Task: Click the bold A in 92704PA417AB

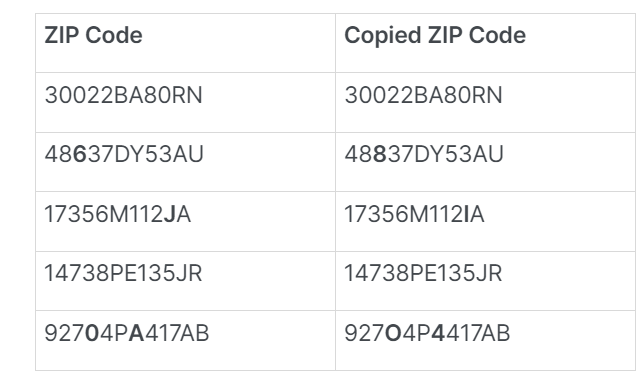Action: [136, 333]
